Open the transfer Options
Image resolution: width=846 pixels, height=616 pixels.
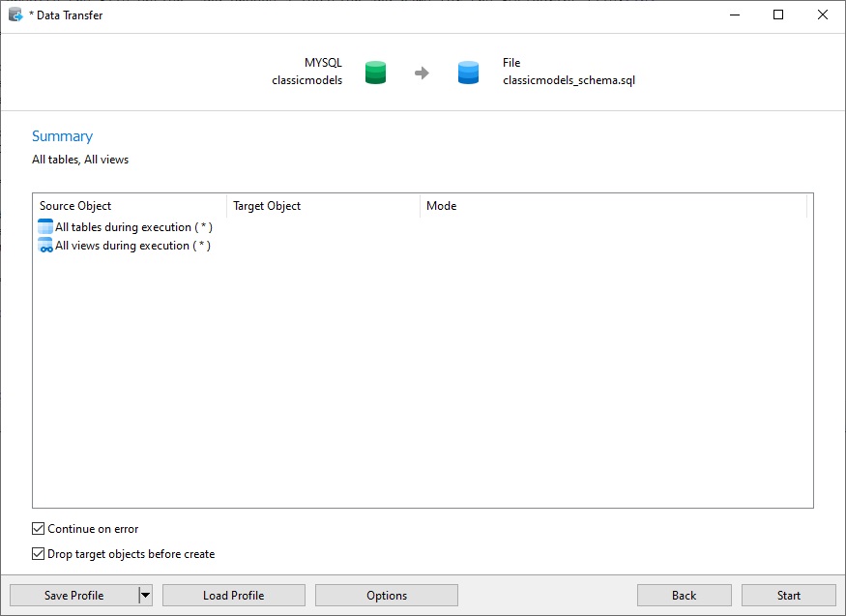[x=387, y=596]
